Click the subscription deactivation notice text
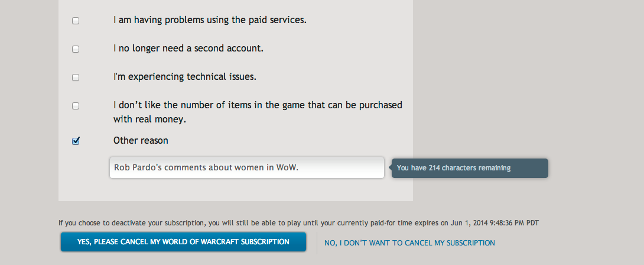The image size is (644, 265). click(236, 223)
